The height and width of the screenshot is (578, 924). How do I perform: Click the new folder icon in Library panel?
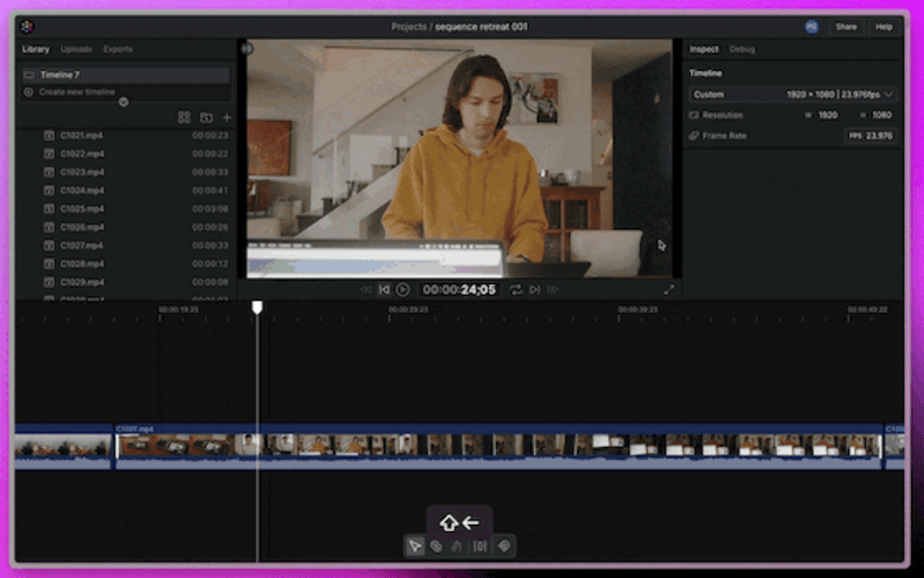coord(205,117)
